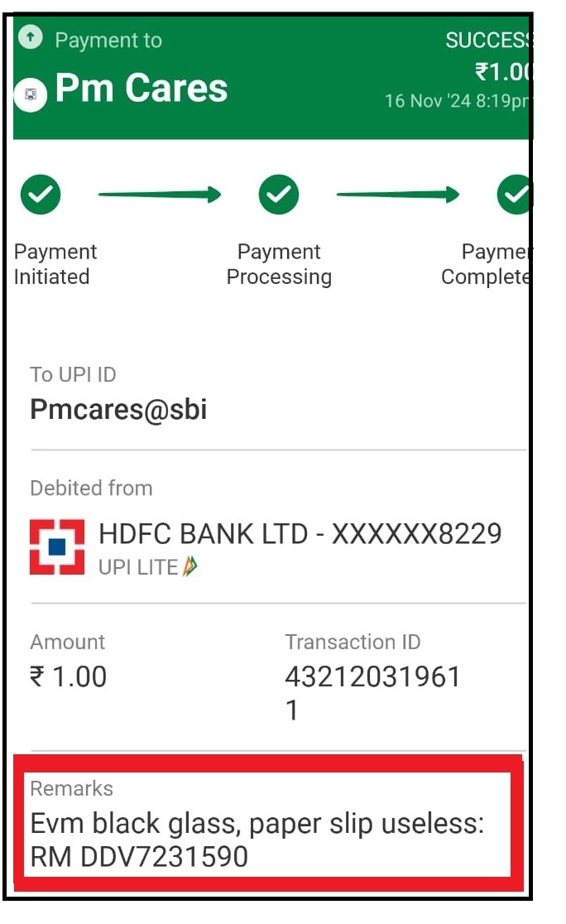Tap the 'Payment Initiated' step label

55,264
